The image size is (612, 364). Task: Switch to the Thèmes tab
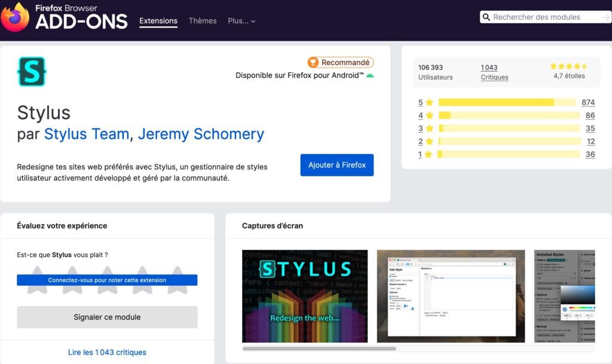tap(203, 21)
